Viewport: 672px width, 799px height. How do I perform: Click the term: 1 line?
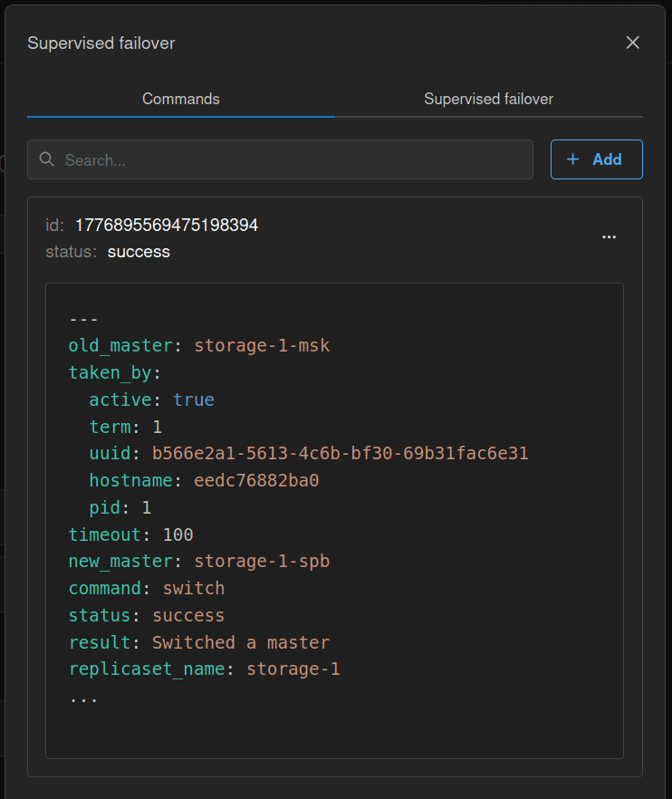[125, 427]
